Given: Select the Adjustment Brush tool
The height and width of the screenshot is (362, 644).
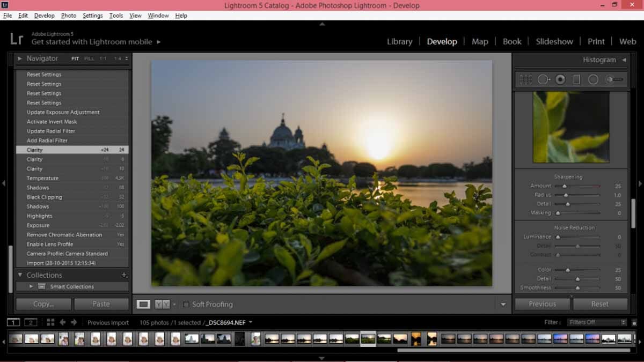Looking at the screenshot, I should click(612, 79).
